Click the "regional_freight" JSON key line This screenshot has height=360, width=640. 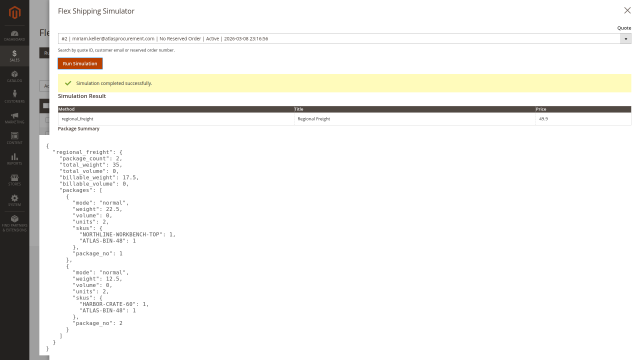click(x=87, y=152)
